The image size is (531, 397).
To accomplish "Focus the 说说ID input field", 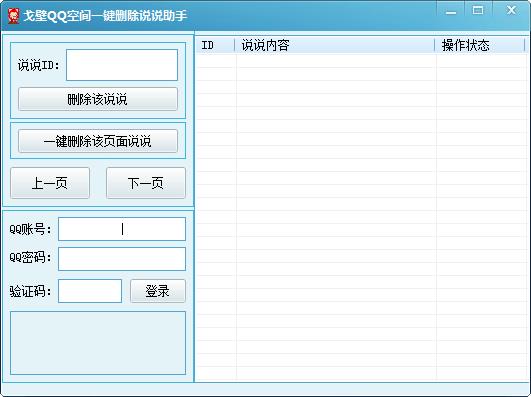I will click(122, 65).
